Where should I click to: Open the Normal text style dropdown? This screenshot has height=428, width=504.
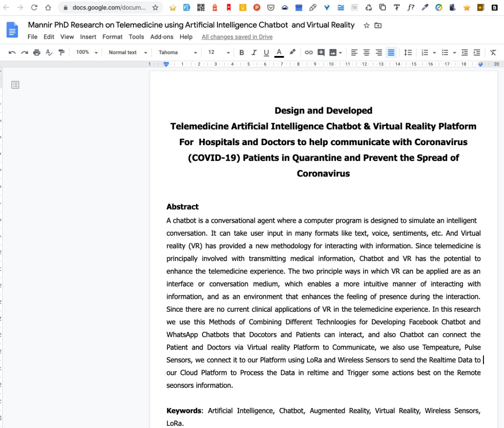pos(127,52)
